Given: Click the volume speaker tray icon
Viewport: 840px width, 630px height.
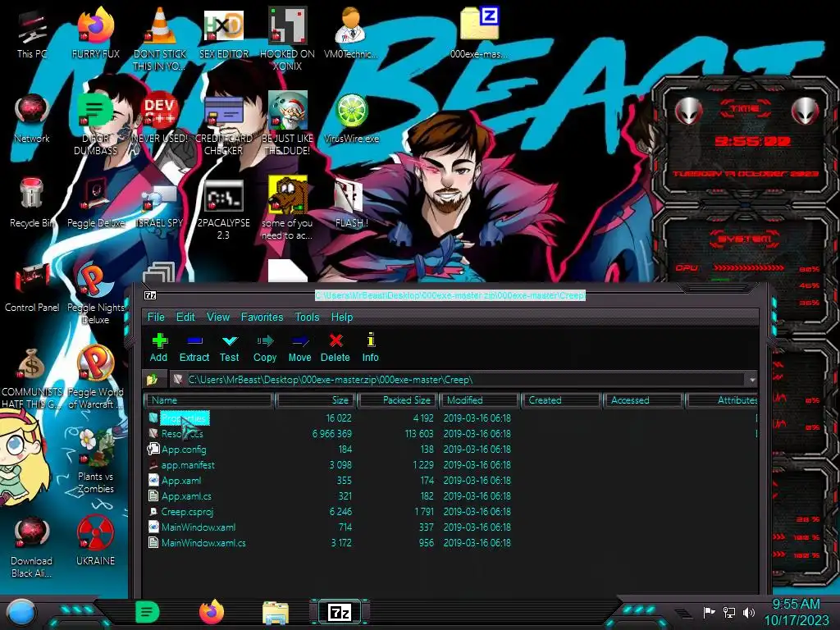Looking at the screenshot, I should click(749, 612).
